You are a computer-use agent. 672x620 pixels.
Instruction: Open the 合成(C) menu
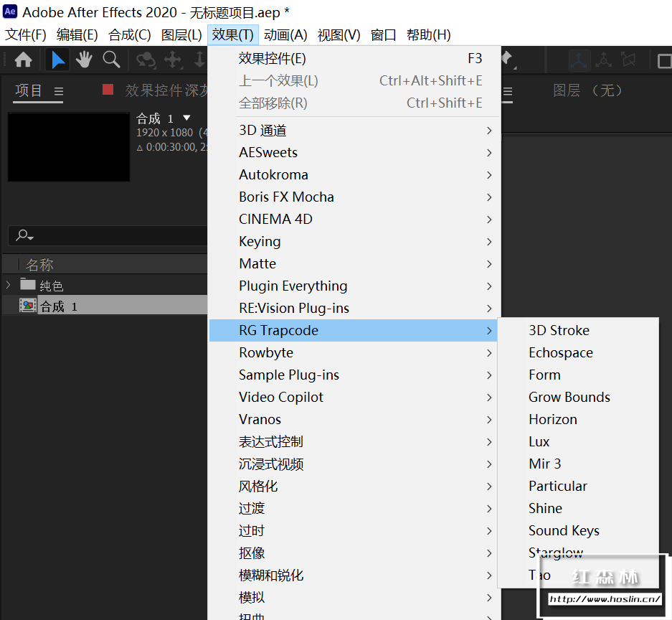129,34
